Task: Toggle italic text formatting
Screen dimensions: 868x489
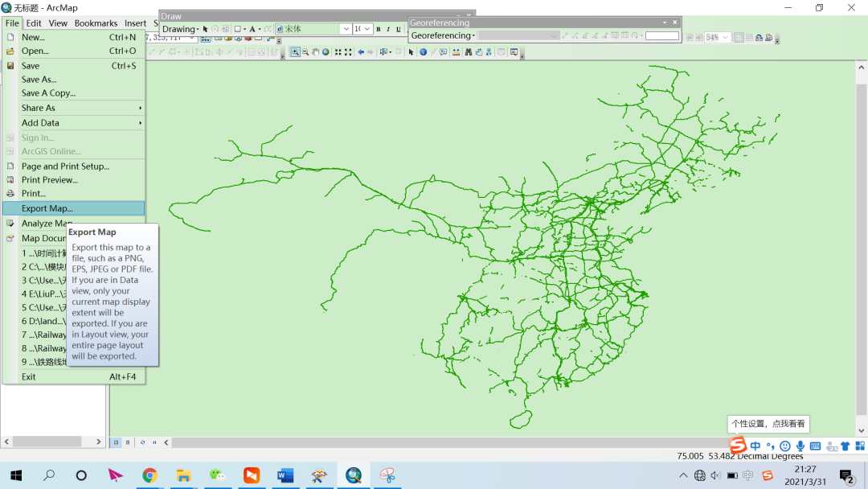Action: (x=388, y=28)
